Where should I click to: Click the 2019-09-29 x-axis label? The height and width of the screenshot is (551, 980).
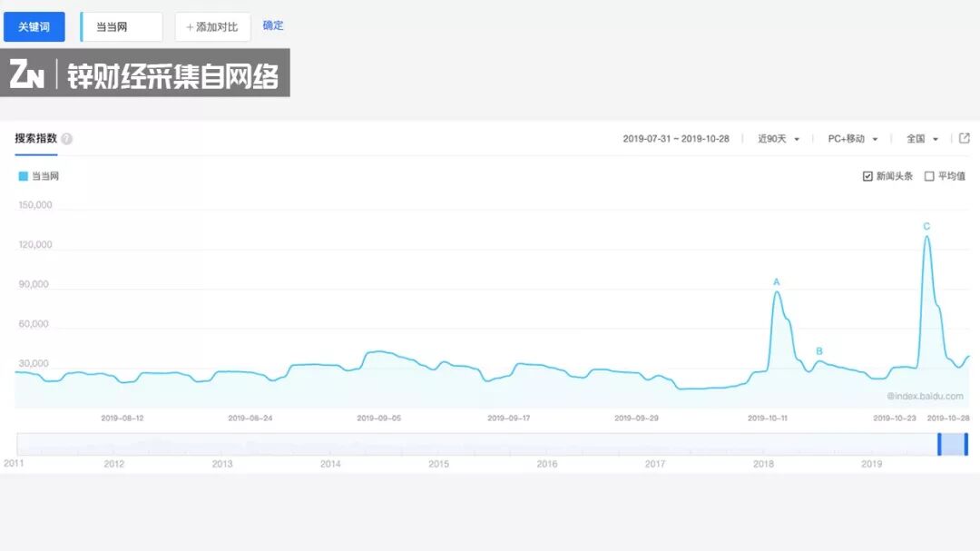(636, 418)
